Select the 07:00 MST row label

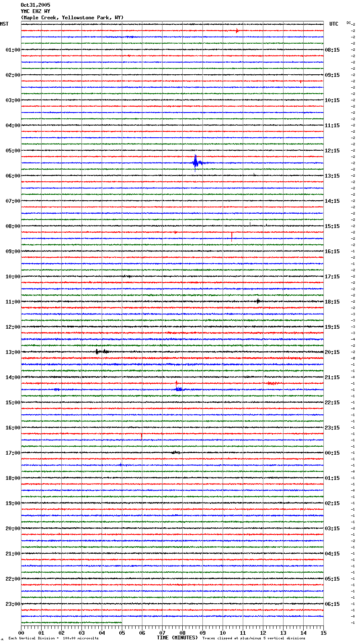click(13, 201)
